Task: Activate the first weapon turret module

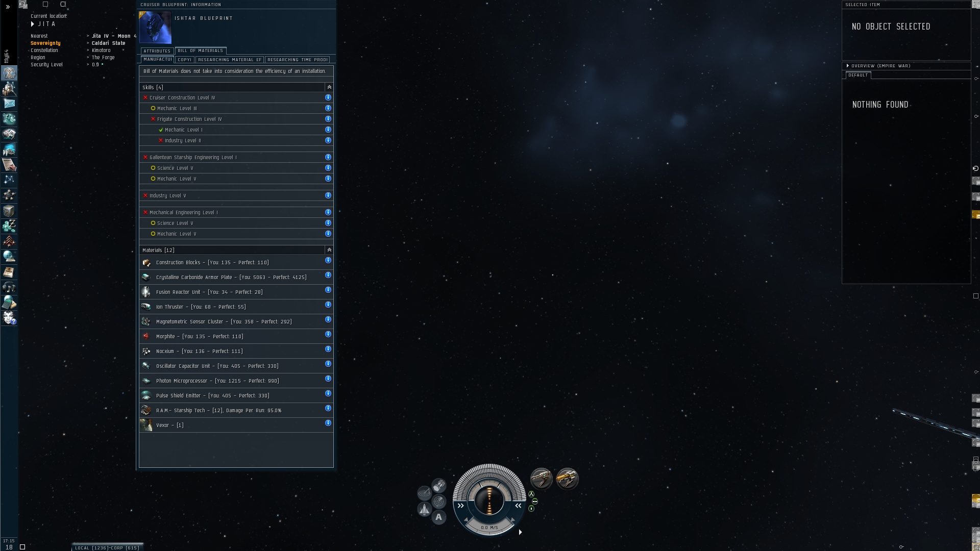Action: (x=541, y=479)
